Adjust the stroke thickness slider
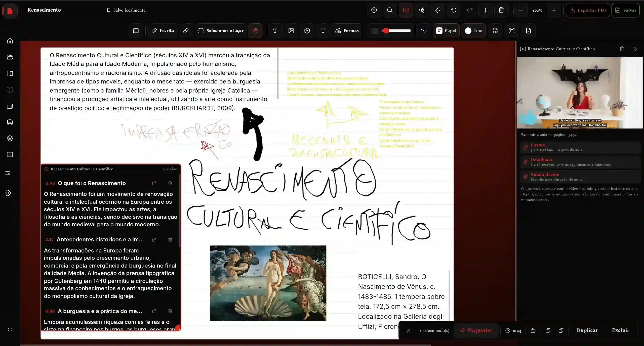Viewport: 644px width, 346px height. [x=396, y=31]
